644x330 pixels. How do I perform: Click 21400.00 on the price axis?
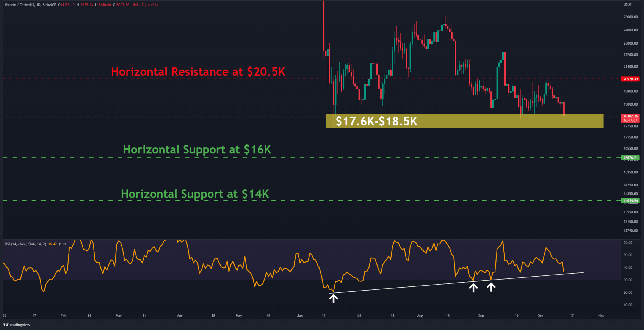(631, 66)
